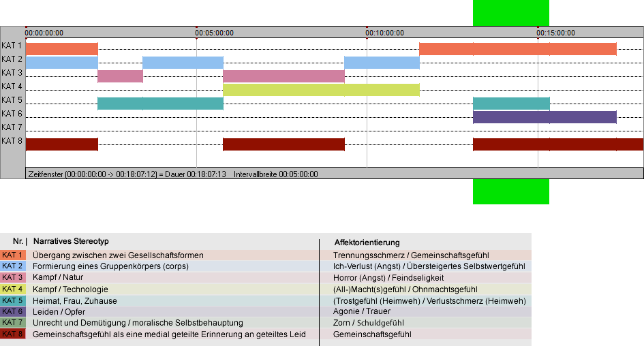Click the dark red KAT 8 legend swatch
Viewport: 644px width, 361px height.
pos(13,334)
